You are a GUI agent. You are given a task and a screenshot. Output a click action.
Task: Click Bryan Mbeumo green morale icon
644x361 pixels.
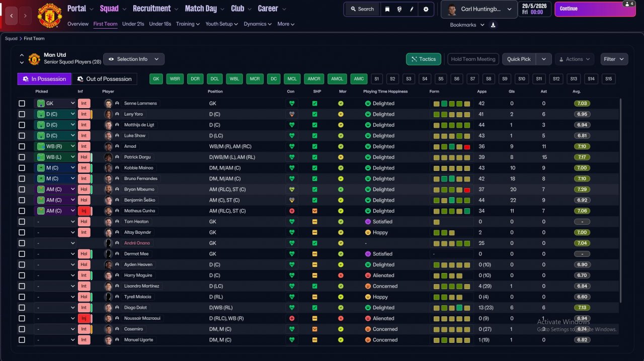coord(341,190)
